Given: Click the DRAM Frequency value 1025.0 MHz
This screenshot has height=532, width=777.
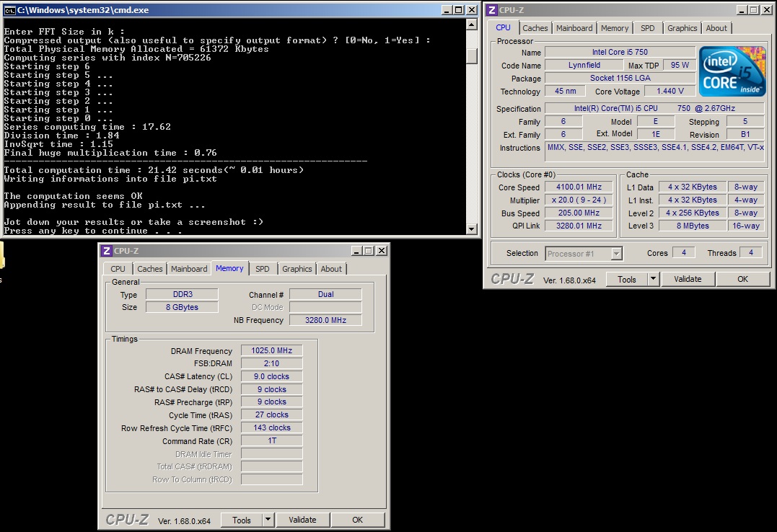Looking at the screenshot, I should coord(271,350).
